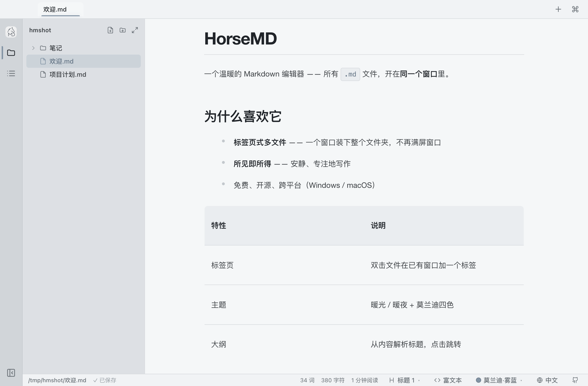
Task: Click the 免费、开源、跨平台 bullet item
Action: tap(304, 185)
